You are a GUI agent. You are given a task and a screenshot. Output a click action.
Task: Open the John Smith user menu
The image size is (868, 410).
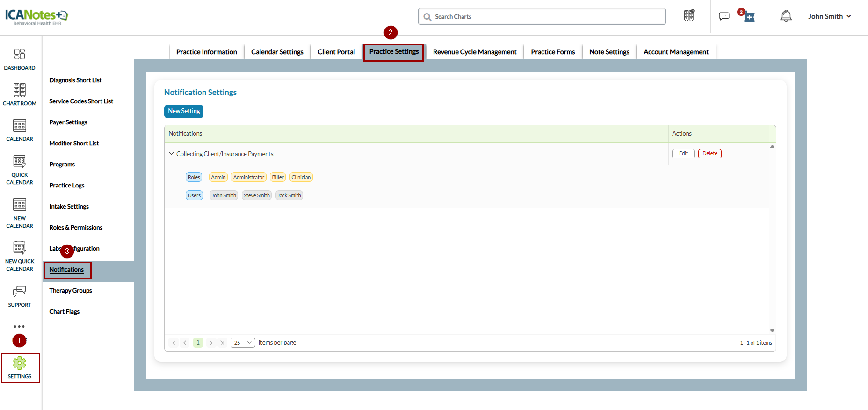tap(829, 16)
